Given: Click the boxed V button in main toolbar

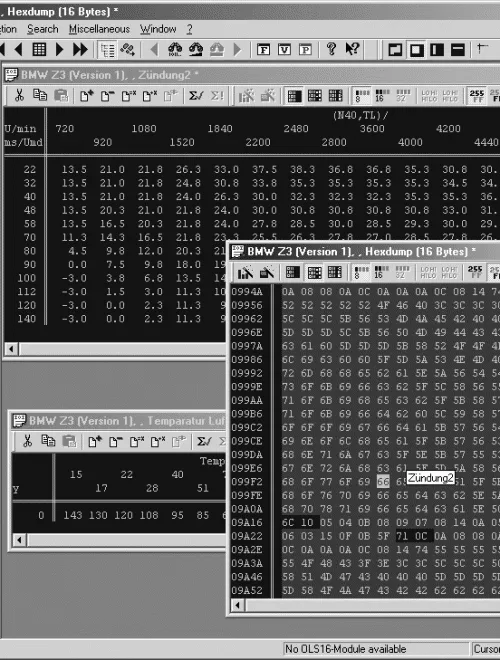Looking at the screenshot, I should 285,50.
